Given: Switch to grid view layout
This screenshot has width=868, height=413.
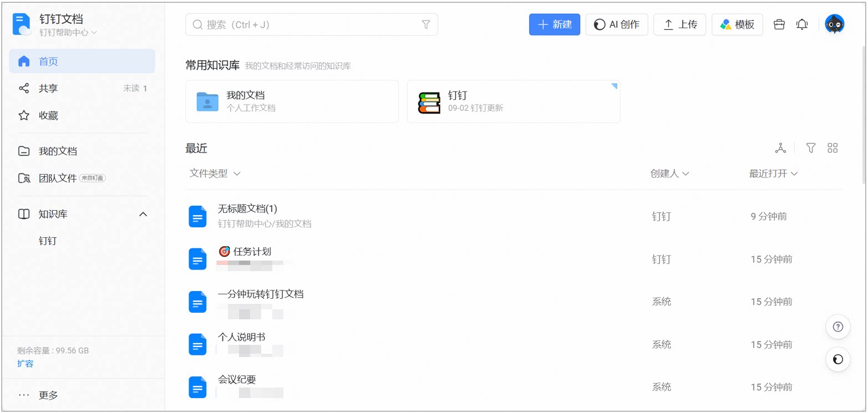Looking at the screenshot, I should (x=833, y=148).
